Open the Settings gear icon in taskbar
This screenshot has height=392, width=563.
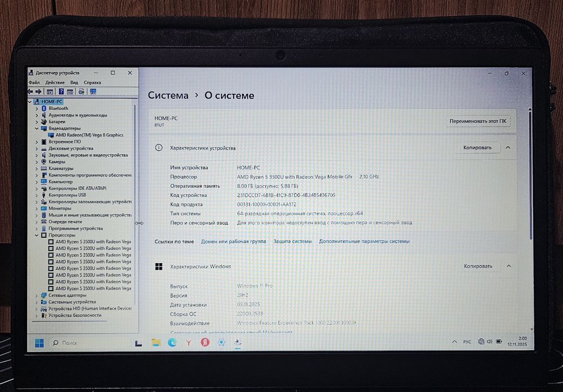point(221,342)
